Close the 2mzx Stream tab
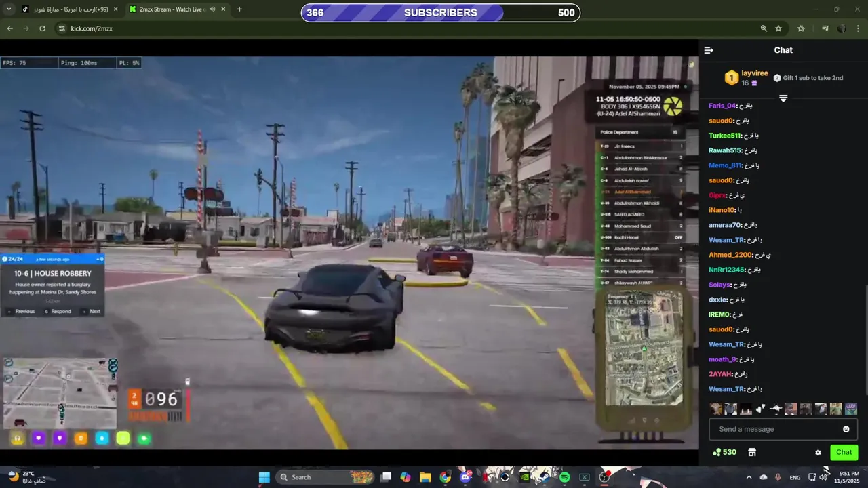This screenshot has height=488, width=868. 223,9
